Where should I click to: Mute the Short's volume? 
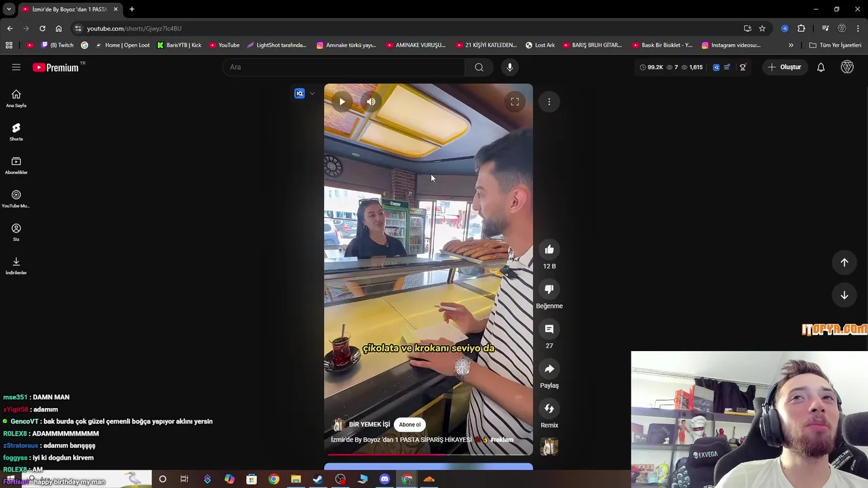(x=371, y=102)
